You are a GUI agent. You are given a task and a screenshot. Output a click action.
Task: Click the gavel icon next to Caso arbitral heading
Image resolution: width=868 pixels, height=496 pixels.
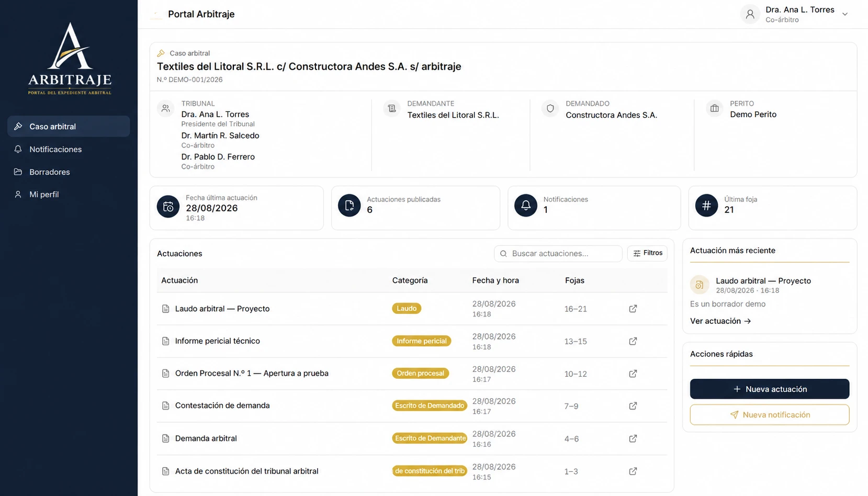tap(161, 53)
